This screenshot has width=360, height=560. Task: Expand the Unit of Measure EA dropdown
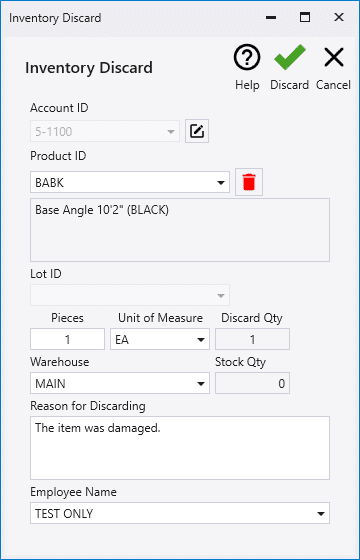(x=160, y=339)
